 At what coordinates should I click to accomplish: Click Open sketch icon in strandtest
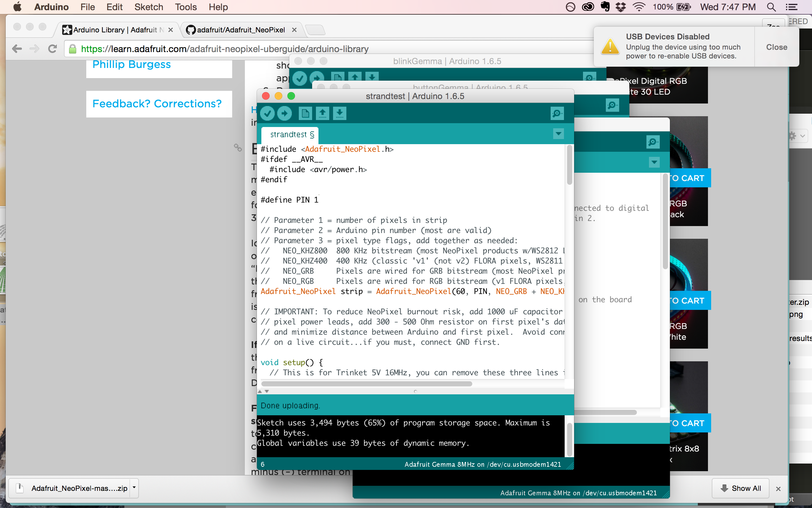(323, 113)
